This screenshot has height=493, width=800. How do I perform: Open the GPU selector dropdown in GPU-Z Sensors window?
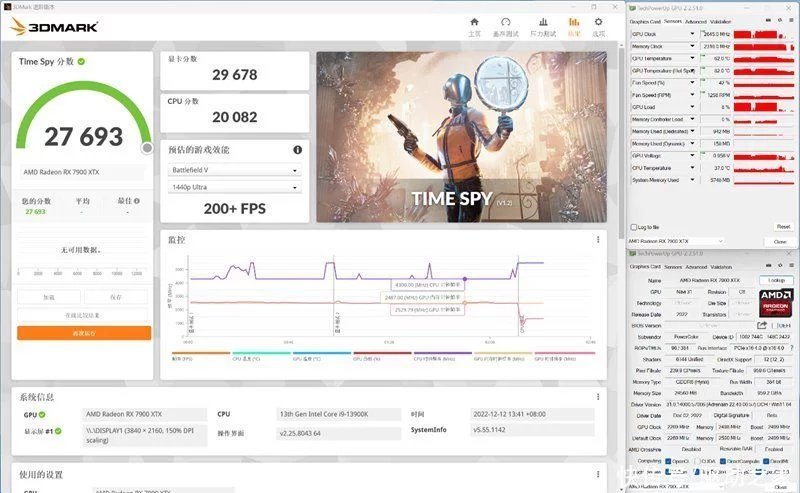tap(676, 241)
